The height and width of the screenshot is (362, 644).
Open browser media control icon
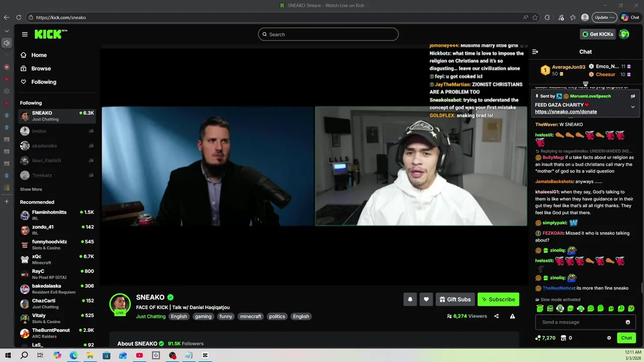[561, 17]
